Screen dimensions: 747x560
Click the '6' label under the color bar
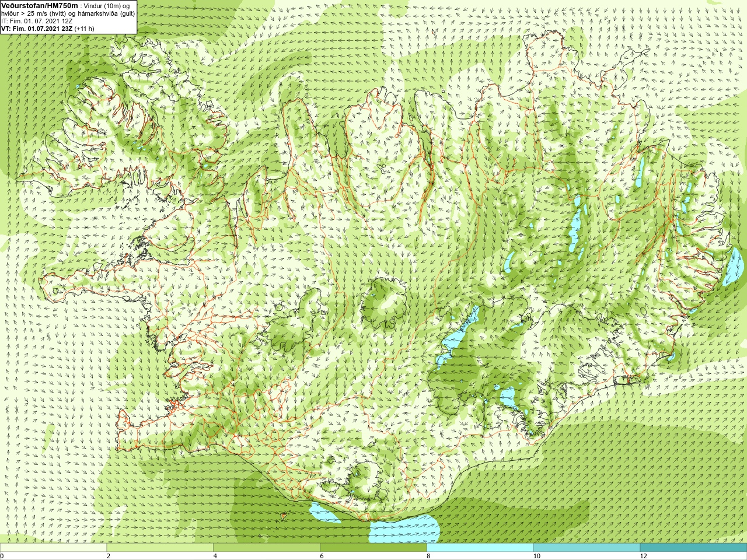click(322, 556)
